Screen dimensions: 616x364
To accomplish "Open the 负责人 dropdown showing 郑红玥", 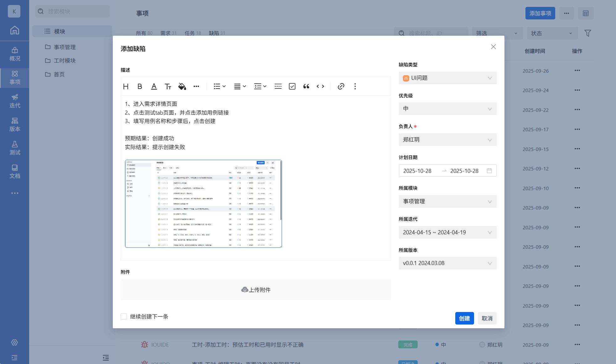I will (x=447, y=140).
